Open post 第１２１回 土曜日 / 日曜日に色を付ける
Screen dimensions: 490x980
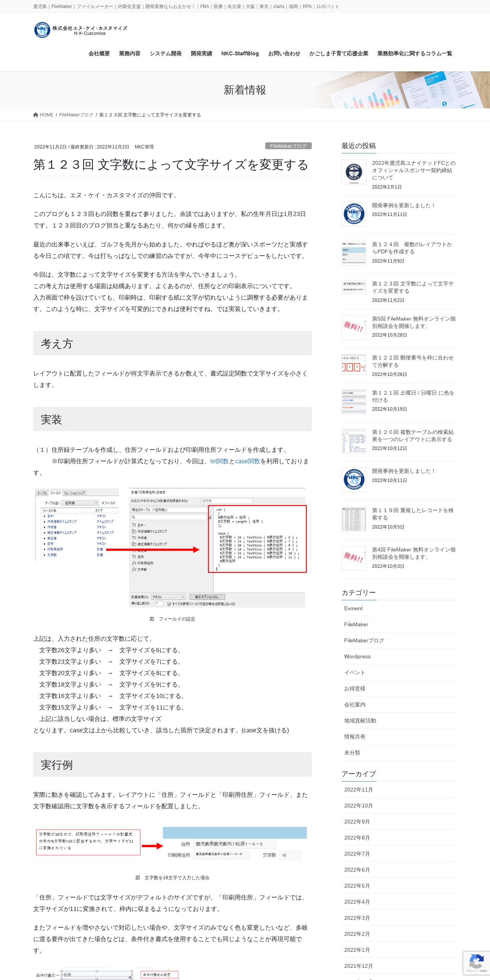(x=413, y=397)
